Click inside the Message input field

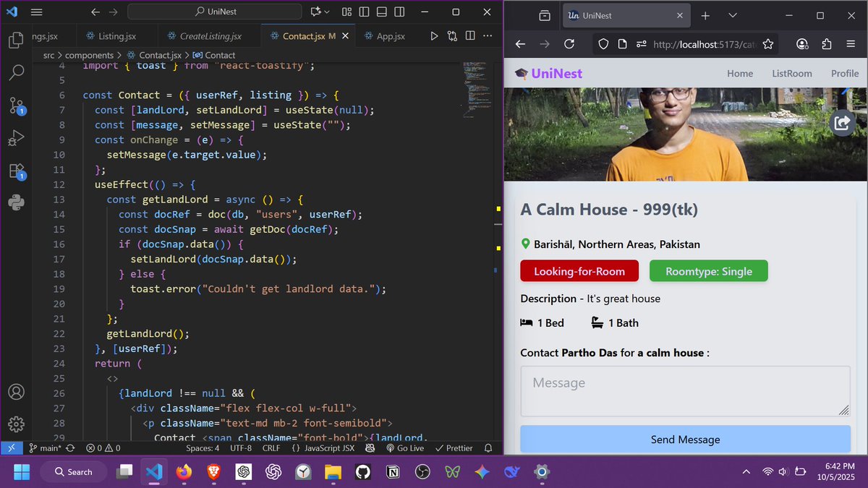click(684, 390)
